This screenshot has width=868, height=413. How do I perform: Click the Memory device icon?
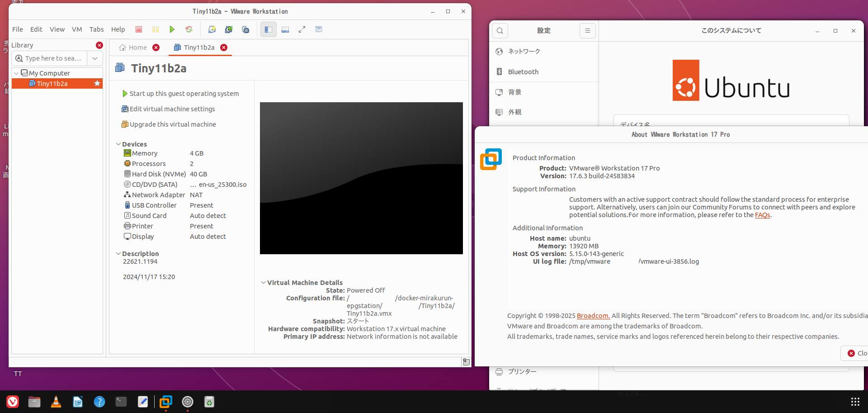point(127,153)
